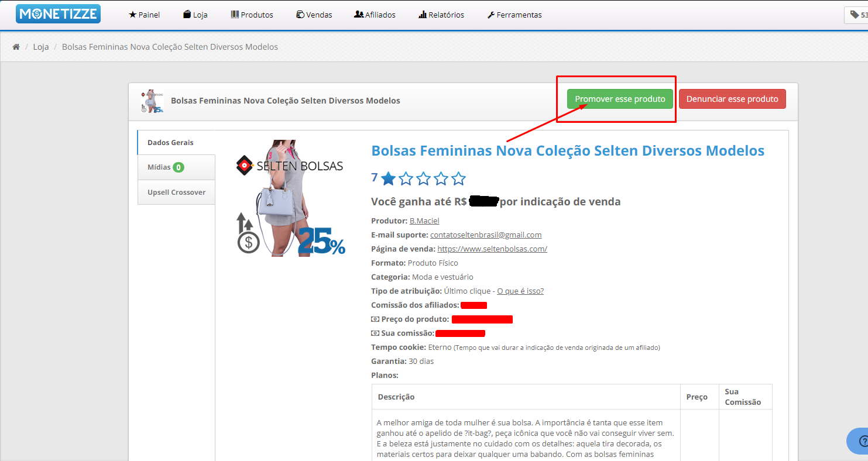Click the rating number 7
The width and height of the screenshot is (868, 461).
click(375, 177)
